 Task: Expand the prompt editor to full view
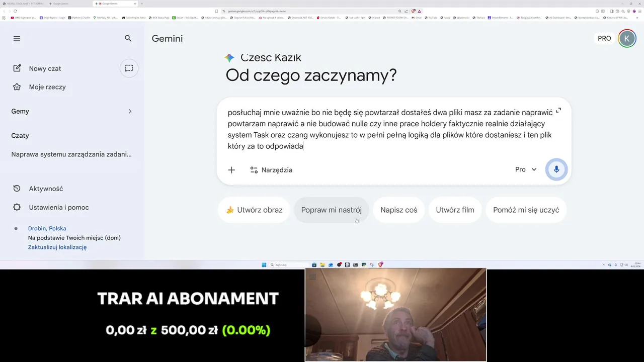pos(558,111)
